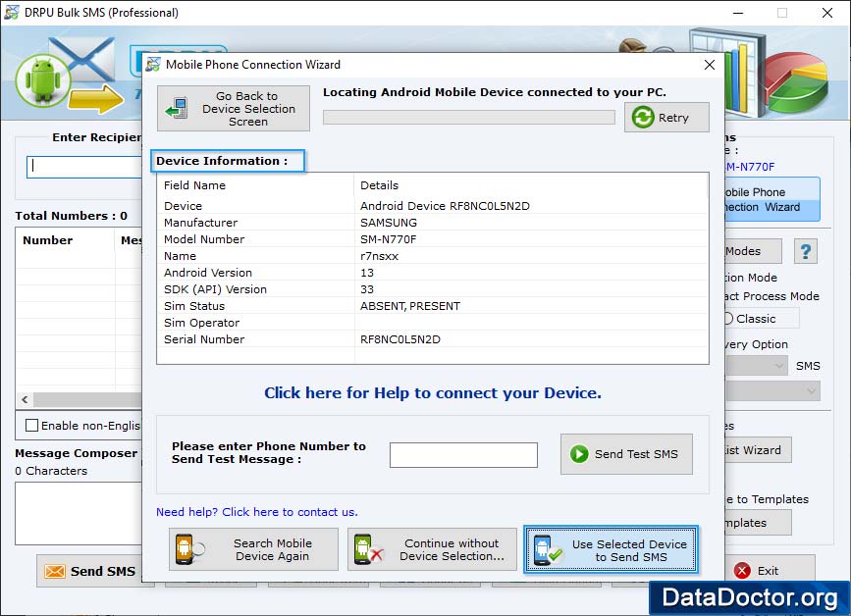Screen dimensions: 851x616
Task: Click the phone magnifier icon on Search button
Action: (x=189, y=549)
